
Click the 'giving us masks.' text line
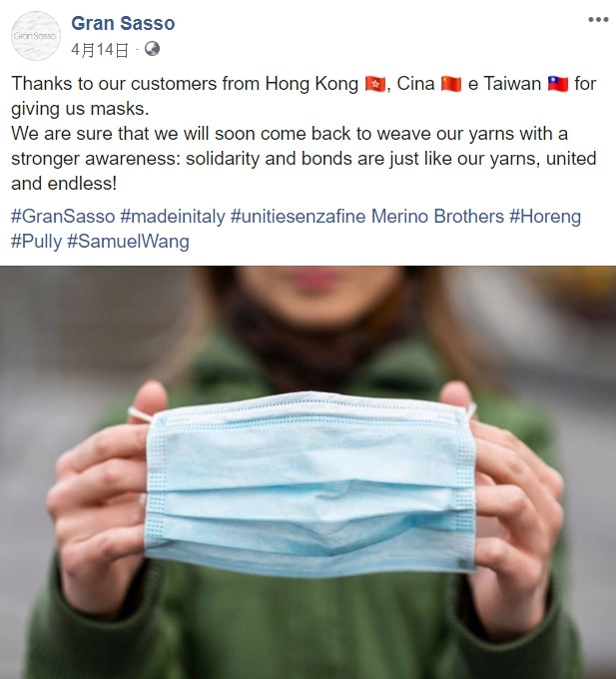point(80,109)
